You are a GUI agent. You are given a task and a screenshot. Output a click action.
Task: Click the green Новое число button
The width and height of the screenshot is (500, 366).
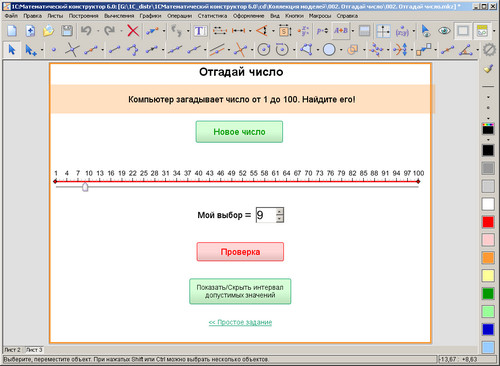pyautogui.click(x=239, y=132)
